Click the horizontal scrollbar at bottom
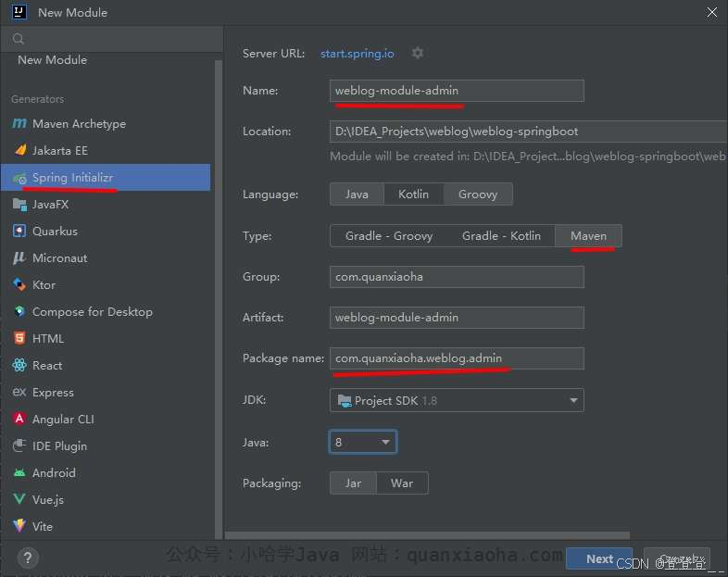The width and height of the screenshot is (728, 577). pos(427,535)
